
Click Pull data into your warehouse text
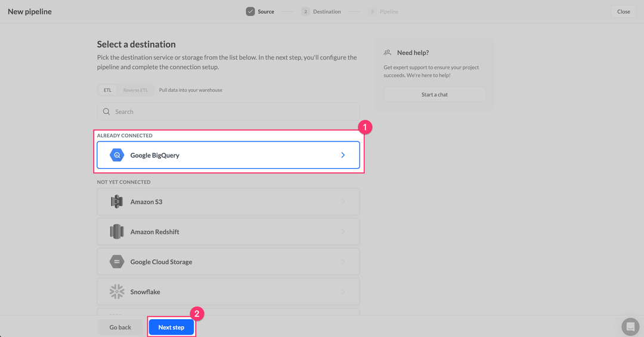click(x=191, y=90)
